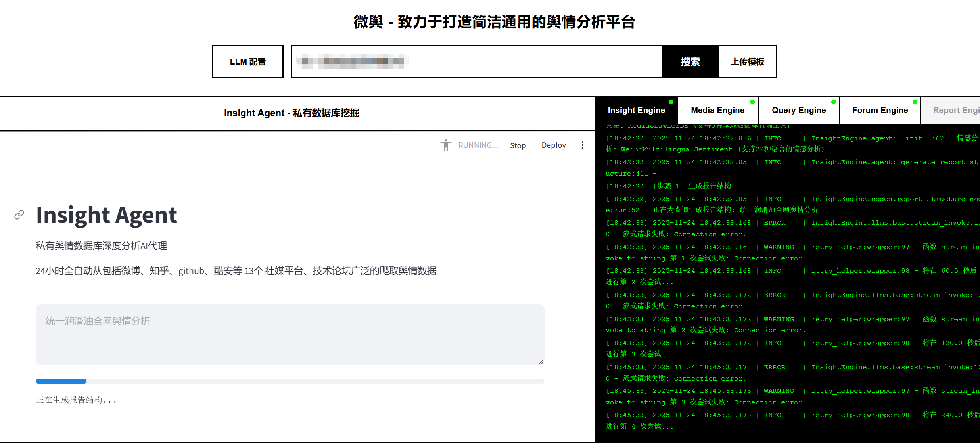980x446 pixels.
Task: Click the accessibility person icon beside RUNNING status
Action: click(446, 145)
